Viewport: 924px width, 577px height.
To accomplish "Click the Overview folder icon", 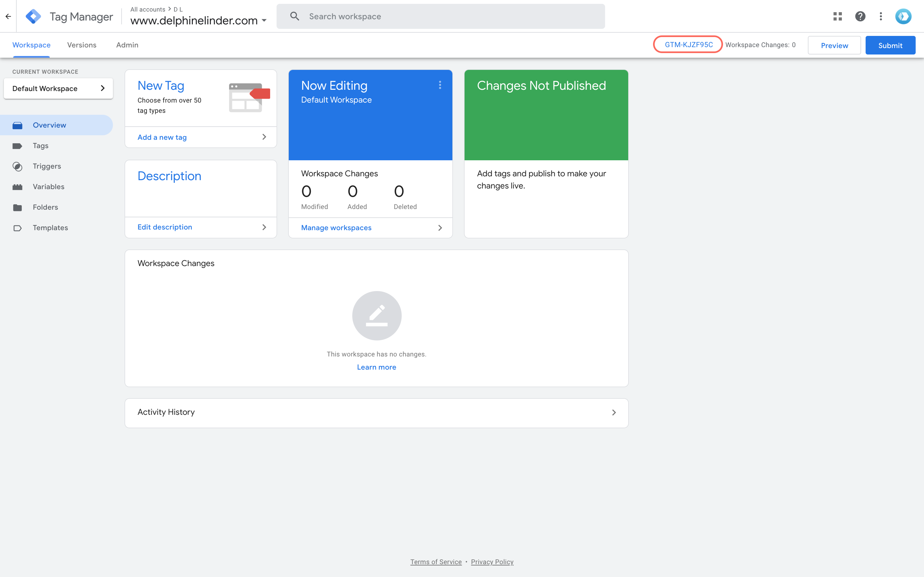I will (x=18, y=125).
